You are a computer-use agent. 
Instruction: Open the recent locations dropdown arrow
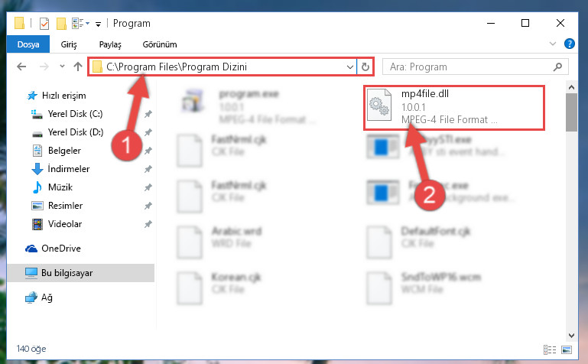[62, 67]
